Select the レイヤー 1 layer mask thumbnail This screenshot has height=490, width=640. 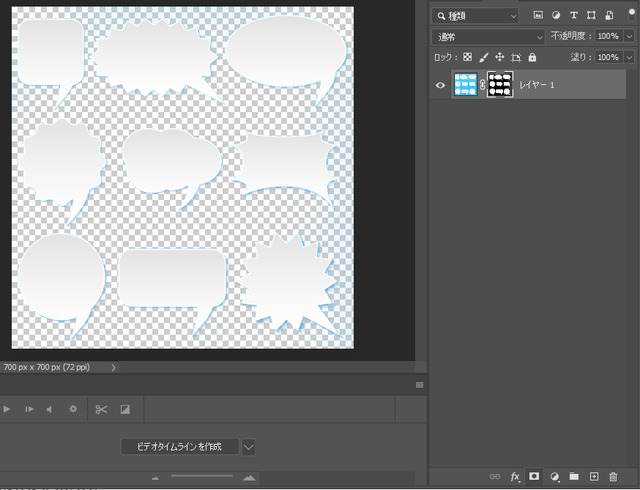tap(500, 85)
